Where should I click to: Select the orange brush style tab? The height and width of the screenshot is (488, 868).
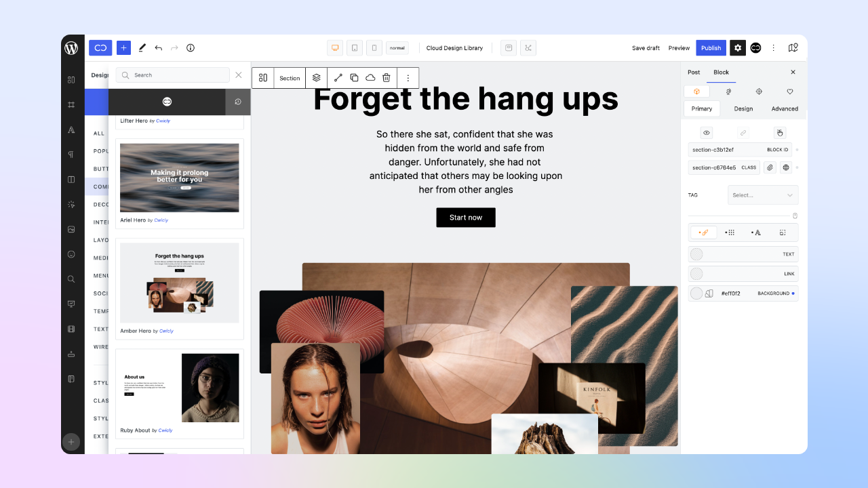click(x=704, y=232)
